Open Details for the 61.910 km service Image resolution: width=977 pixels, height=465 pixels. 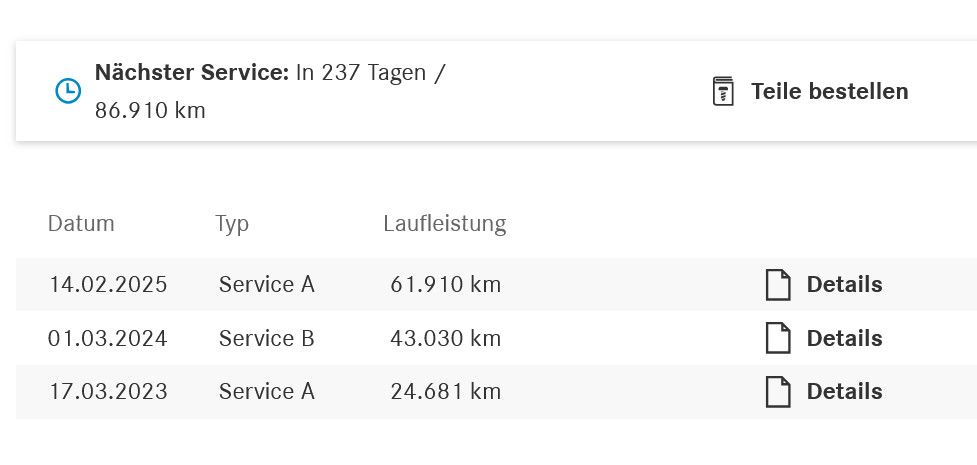[x=844, y=284]
